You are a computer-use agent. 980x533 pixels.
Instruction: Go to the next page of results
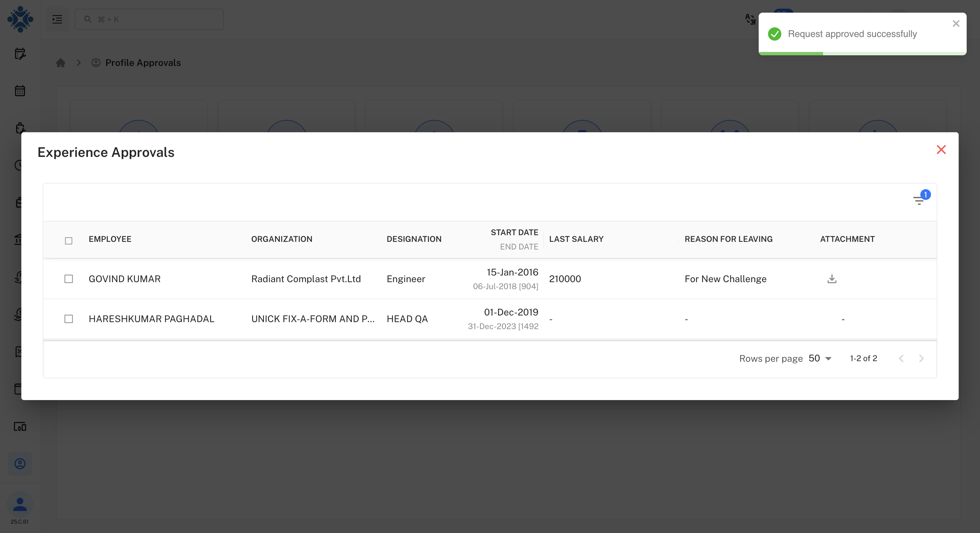(x=921, y=358)
